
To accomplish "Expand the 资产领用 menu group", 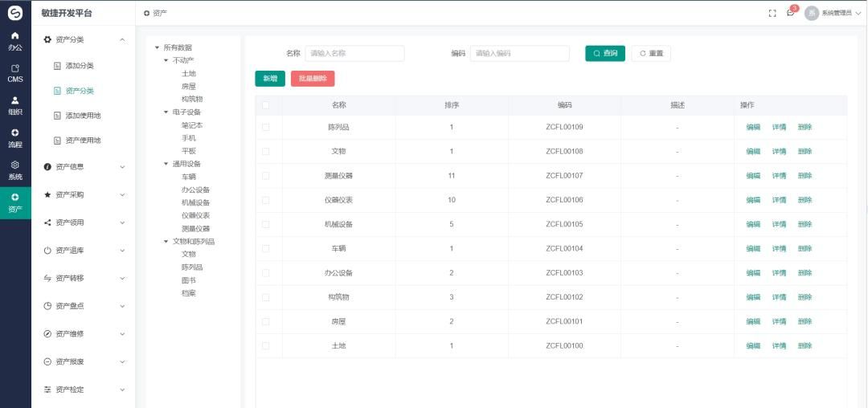I will [x=83, y=222].
